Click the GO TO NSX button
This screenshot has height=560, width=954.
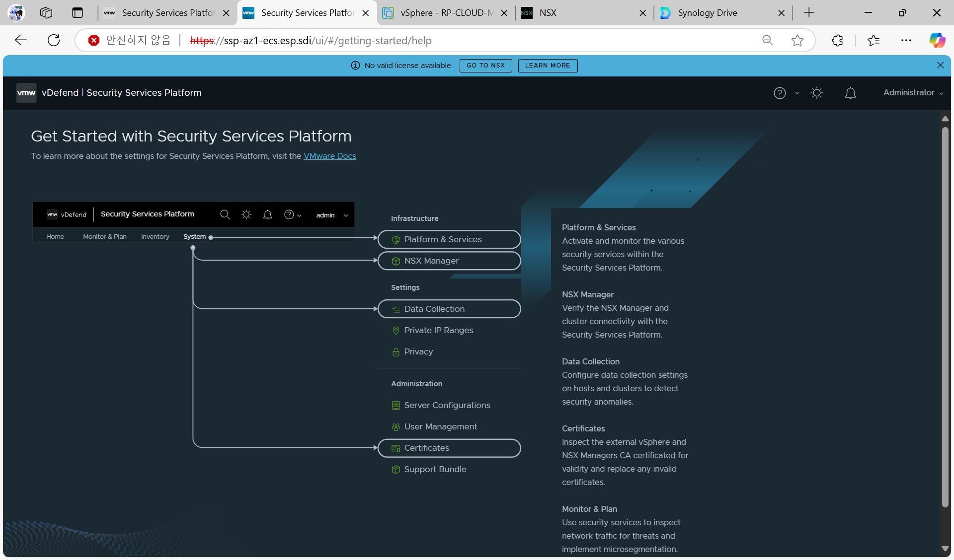coord(485,66)
